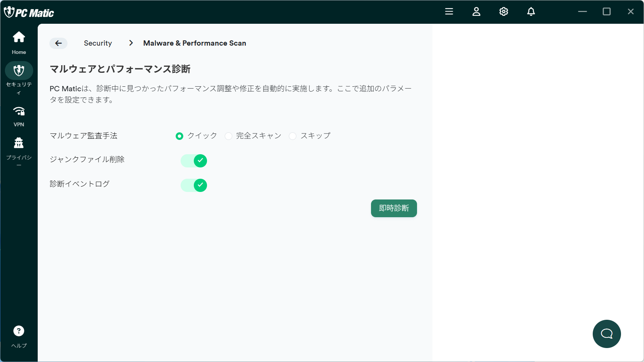Select the クイック scan radio button
Viewport: 644px width, 362px height.
179,136
